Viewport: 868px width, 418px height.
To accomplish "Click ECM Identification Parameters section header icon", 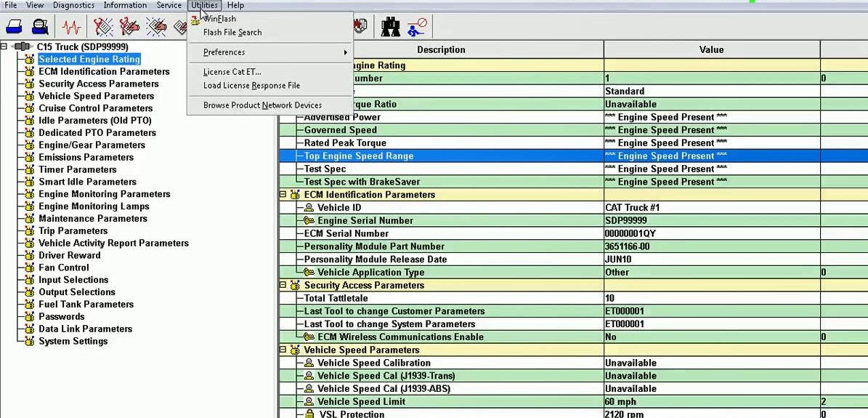I will pos(295,195).
